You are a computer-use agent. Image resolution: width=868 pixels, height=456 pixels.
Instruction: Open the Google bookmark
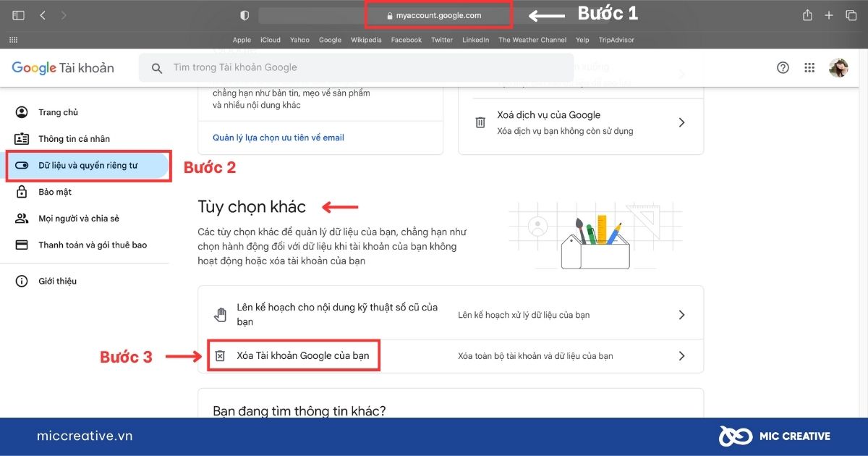point(330,40)
